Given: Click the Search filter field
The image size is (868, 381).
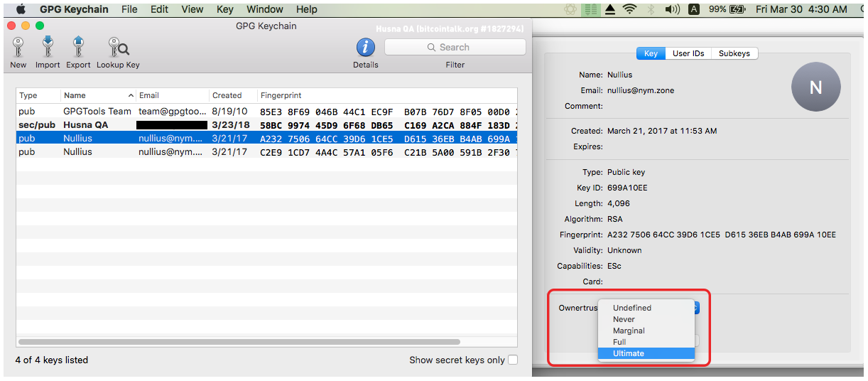Looking at the screenshot, I should [455, 47].
